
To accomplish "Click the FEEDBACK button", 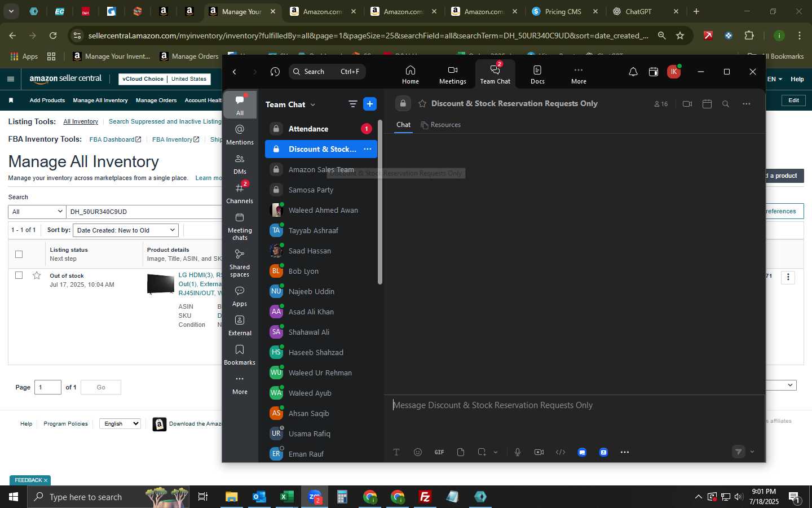I will click(x=31, y=480).
